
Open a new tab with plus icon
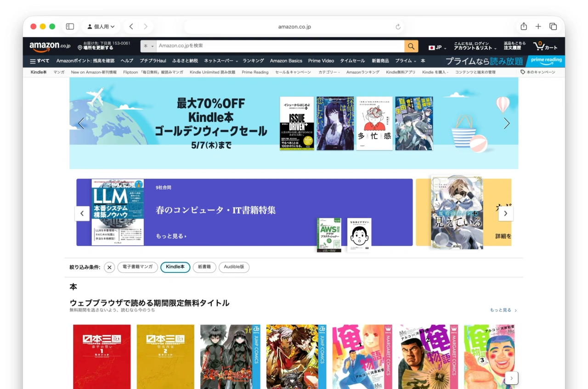538,27
